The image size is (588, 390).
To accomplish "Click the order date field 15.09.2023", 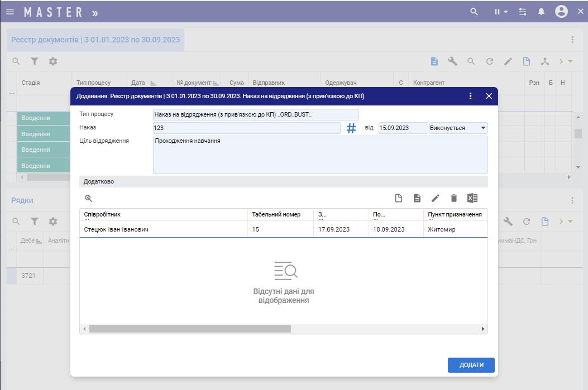I will click(x=403, y=128).
